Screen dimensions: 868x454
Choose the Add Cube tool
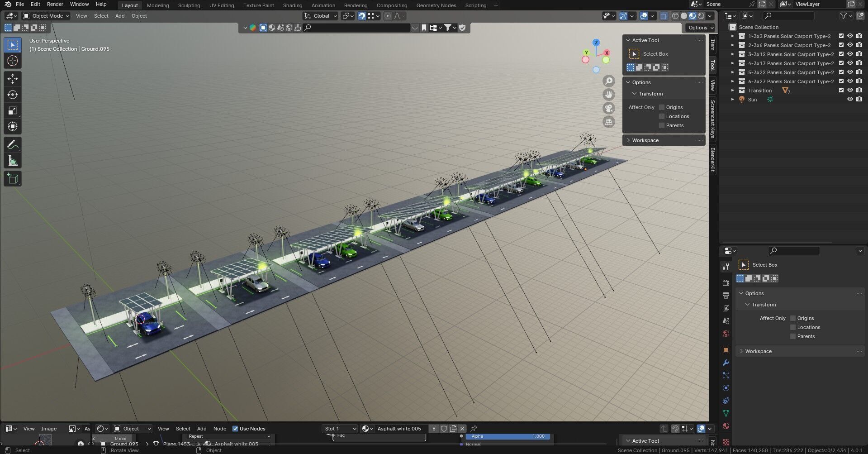pyautogui.click(x=13, y=179)
